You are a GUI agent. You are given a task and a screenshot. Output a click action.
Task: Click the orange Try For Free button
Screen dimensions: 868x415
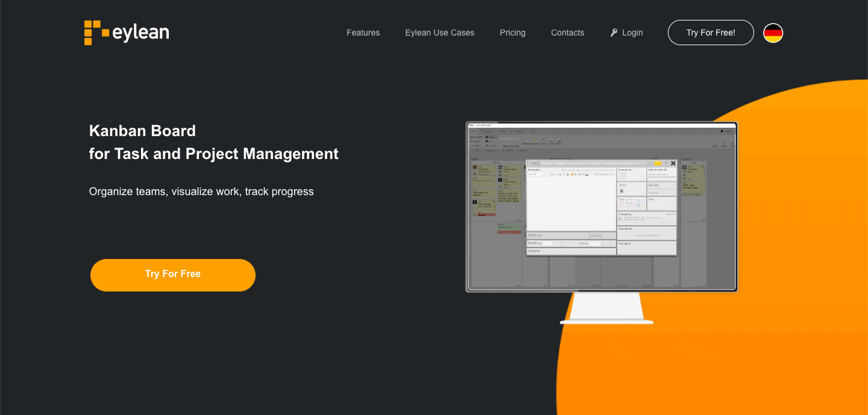click(173, 275)
